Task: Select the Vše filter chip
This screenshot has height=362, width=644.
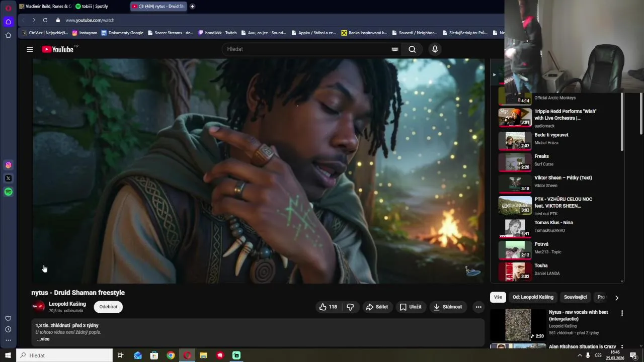Action: pos(498,297)
